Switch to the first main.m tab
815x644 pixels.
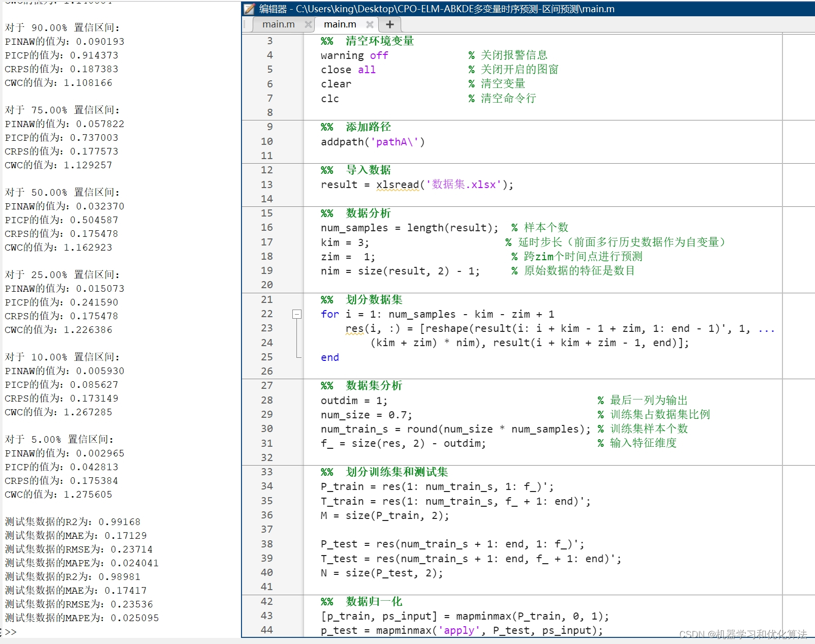[279, 24]
